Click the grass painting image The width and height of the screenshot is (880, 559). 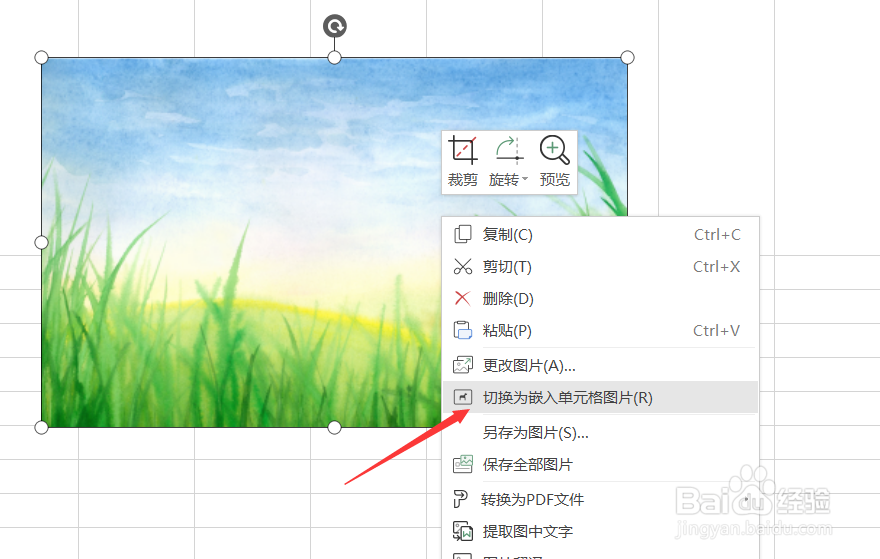[241, 241]
